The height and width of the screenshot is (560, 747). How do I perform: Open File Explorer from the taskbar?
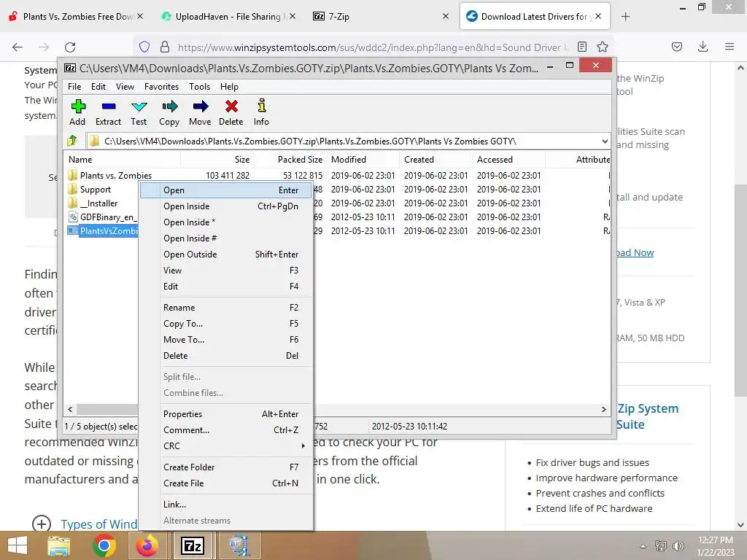coord(58,545)
